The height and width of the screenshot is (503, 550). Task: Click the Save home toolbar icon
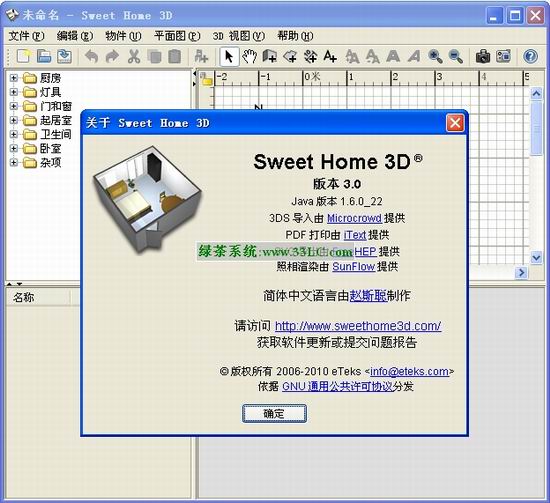click(65, 56)
